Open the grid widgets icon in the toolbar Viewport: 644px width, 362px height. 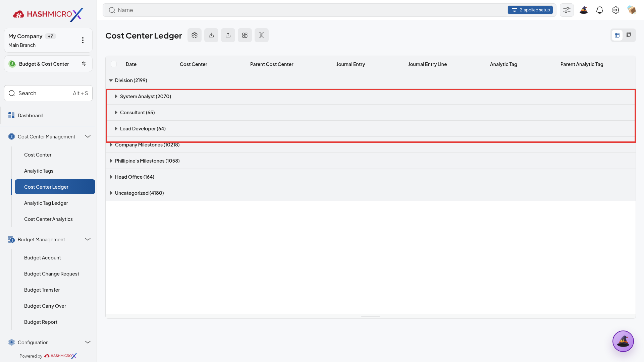click(x=245, y=35)
